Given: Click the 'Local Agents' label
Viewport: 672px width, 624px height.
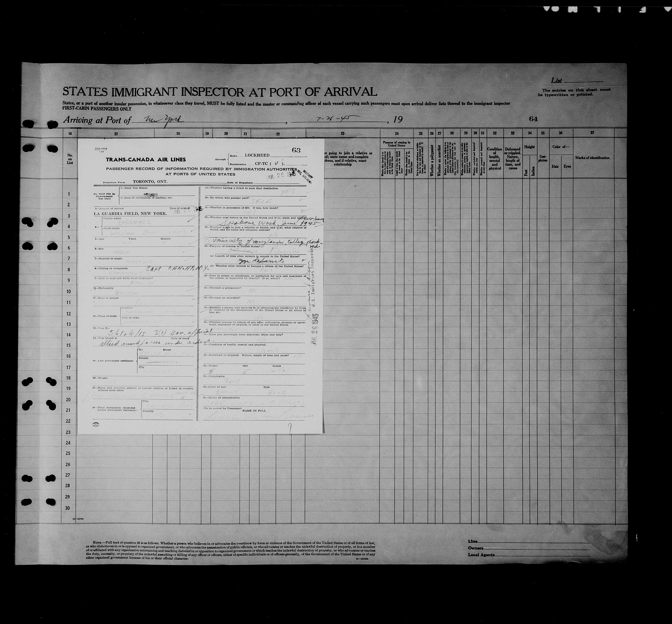Looking at the screenshot, I should pos(481,555).
